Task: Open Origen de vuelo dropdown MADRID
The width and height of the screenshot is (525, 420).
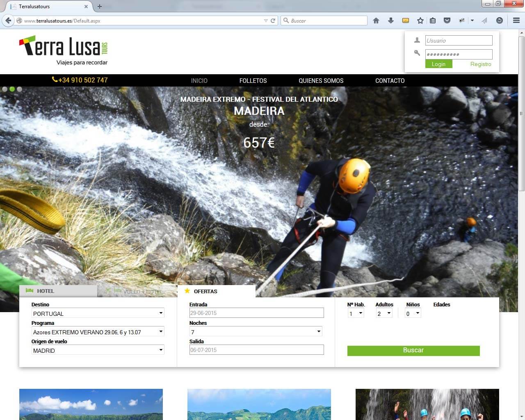Action: point(98,350)
